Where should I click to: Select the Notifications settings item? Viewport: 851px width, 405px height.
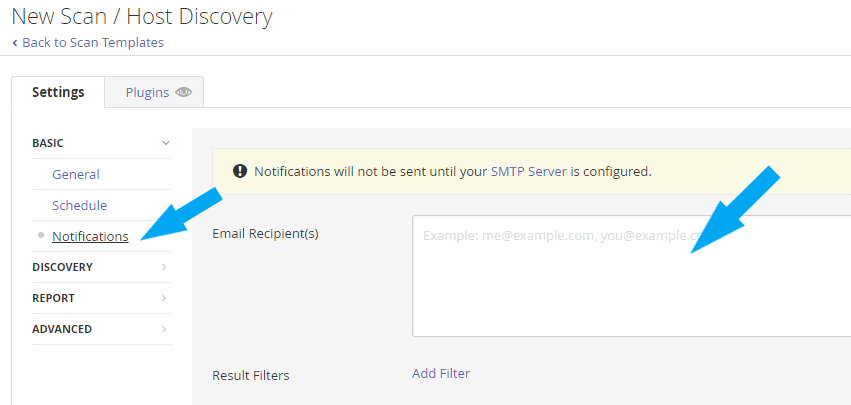click(x=90, y=236)
